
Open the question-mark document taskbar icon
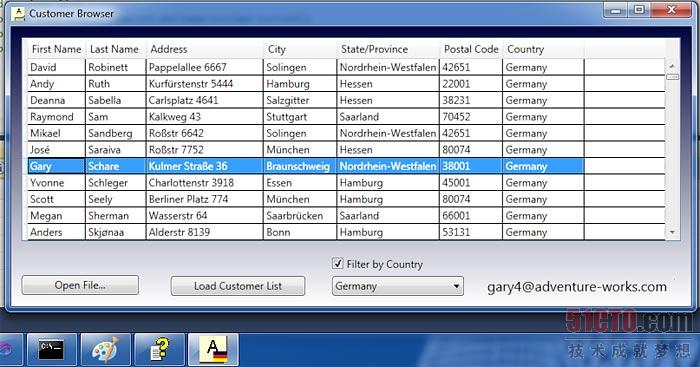click(x=159, y=350)
